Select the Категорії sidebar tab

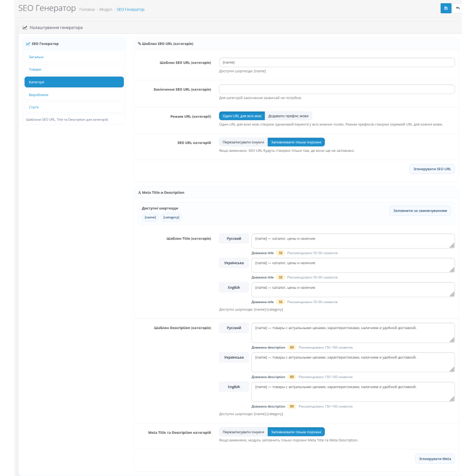tap(74, 82)
